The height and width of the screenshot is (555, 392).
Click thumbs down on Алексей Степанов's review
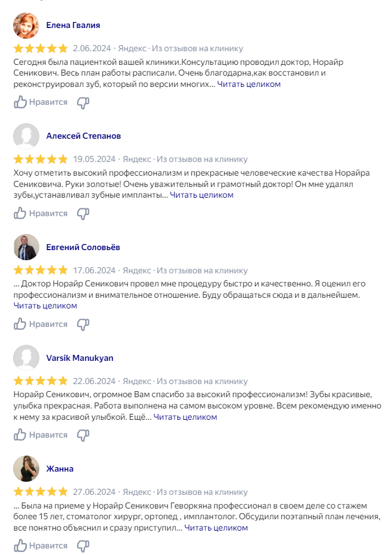(x=83, y=213)
